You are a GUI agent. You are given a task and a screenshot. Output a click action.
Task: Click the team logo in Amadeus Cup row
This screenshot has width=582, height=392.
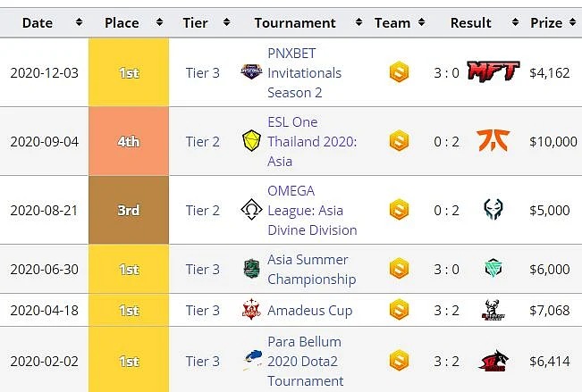pos(399,309)
